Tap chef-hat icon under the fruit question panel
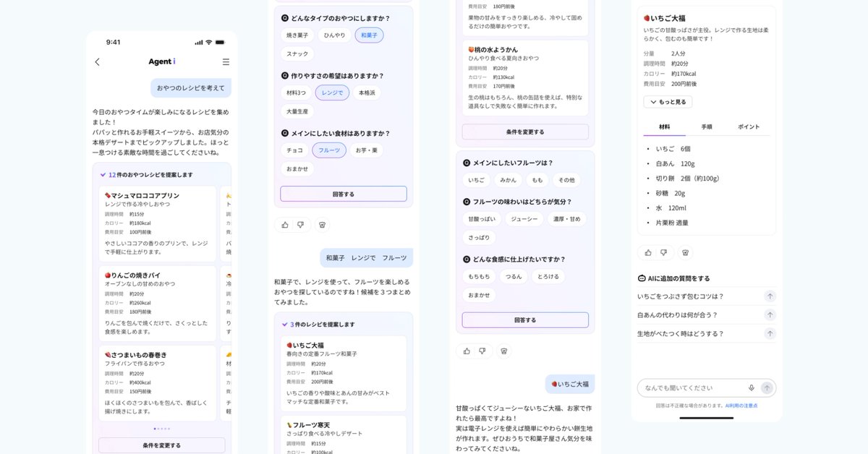The width and height of the screenshot is (868, 454). [x=504, y=351]
